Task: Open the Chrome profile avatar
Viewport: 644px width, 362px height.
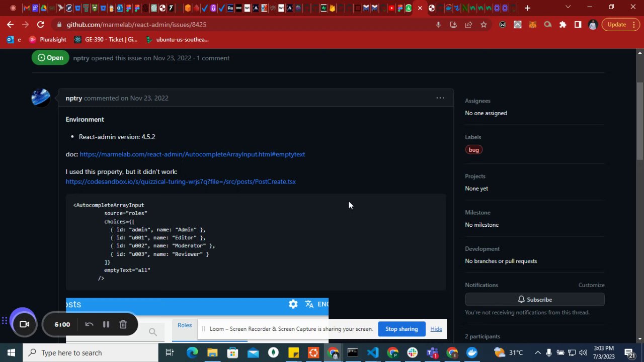Action: [x=593, y=25]
